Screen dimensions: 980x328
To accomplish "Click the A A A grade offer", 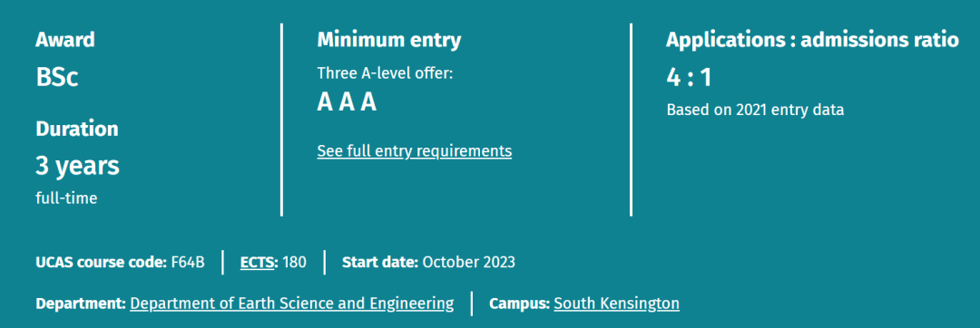I will [347, 101].
